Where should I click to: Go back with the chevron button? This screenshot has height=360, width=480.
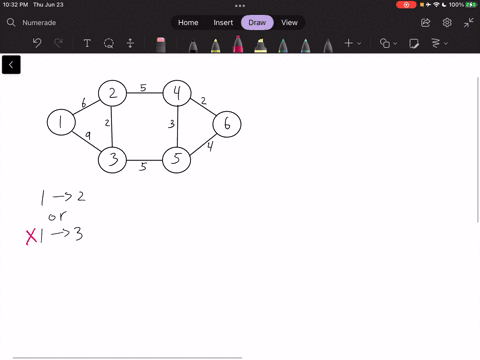coord(11,65)
